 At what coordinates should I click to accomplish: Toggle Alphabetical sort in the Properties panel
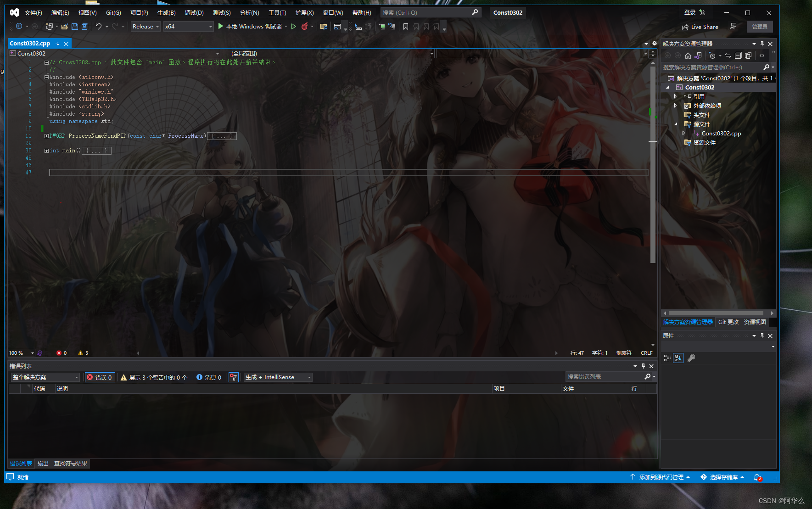pos(678,358)
